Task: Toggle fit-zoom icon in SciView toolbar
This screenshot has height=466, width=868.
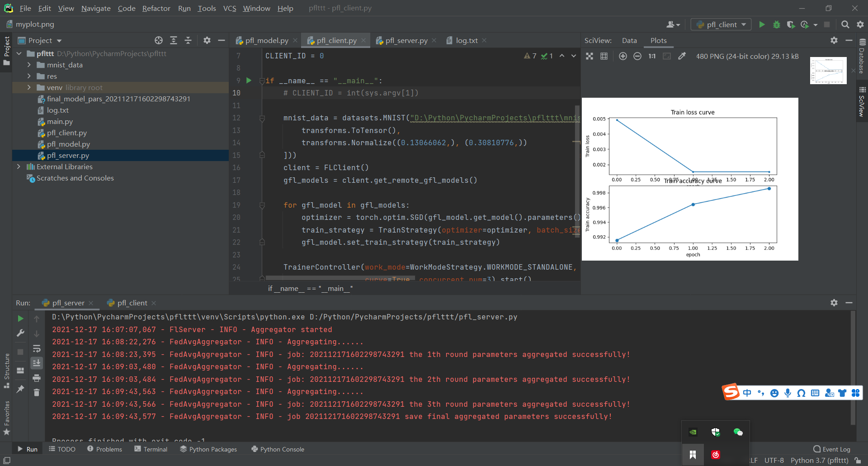Action: pyautogui.click(x=590, y=56)
